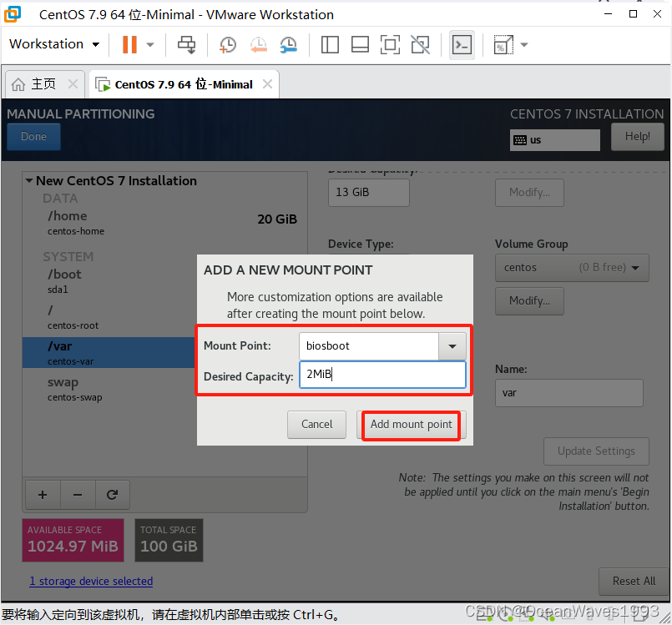Open 1 storage device selected link
Image resolution: width=672 pixels, height=625 pixels.
91,582
